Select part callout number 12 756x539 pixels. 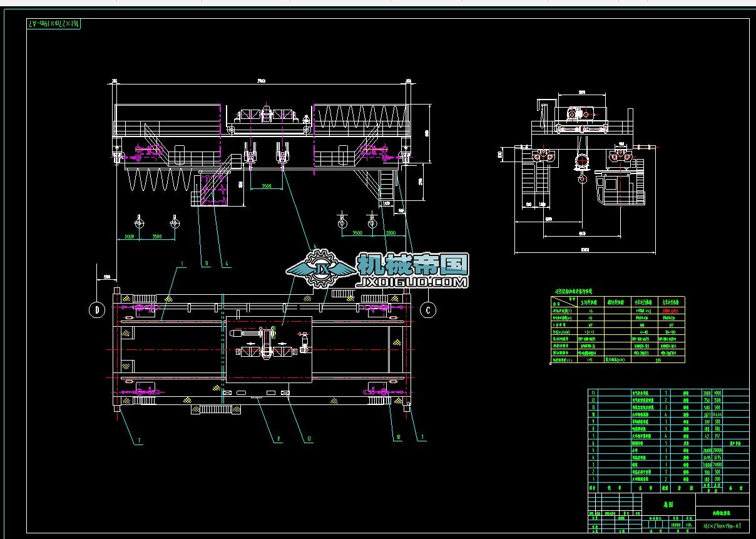click(309, 439)
